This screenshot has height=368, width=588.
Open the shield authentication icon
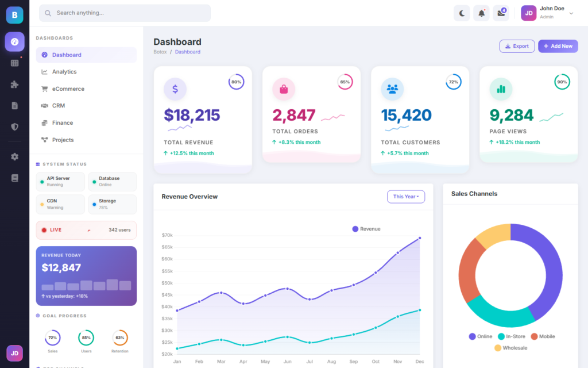click(14, 127)
